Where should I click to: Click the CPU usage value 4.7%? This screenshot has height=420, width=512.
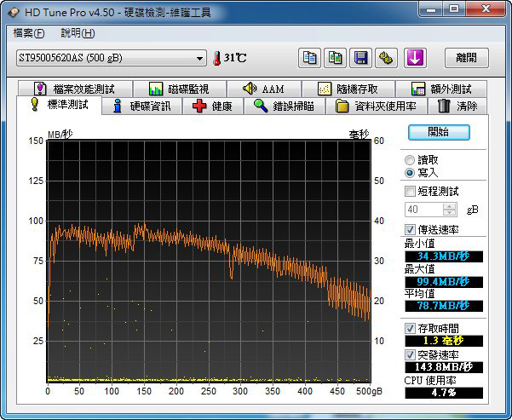(x=444, y=393)
